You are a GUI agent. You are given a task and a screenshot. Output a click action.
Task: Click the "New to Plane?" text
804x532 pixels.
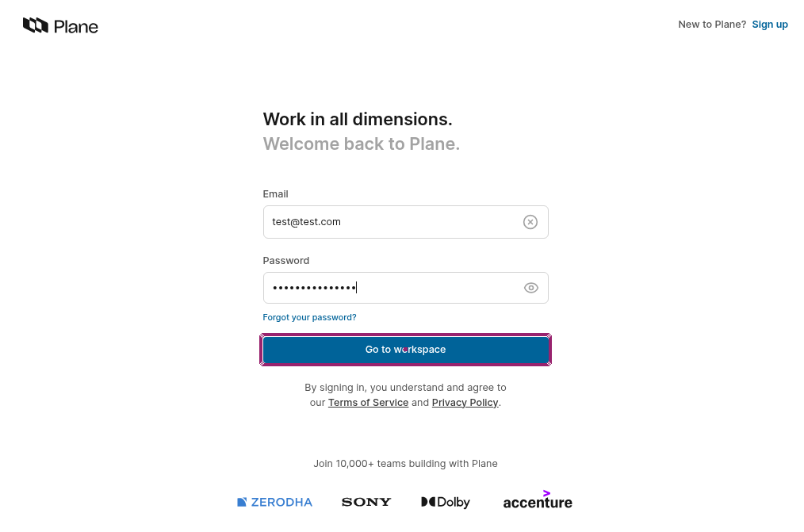pos(711,25)
